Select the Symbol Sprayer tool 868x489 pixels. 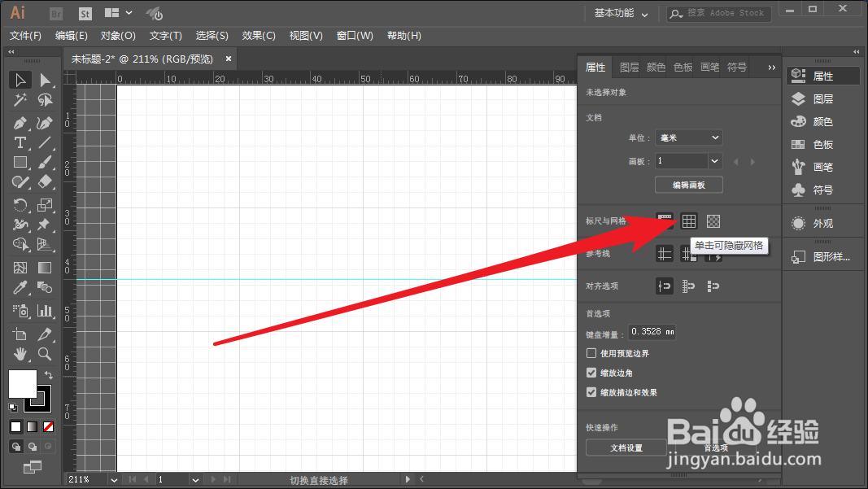click(x=20, y=311)
